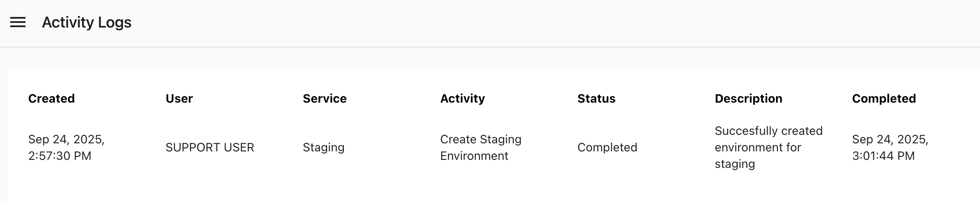The height and width of the screenshot is (201, 980).
Task: Click the 'Create Staging' activity text
Action: tap(481, 139)
